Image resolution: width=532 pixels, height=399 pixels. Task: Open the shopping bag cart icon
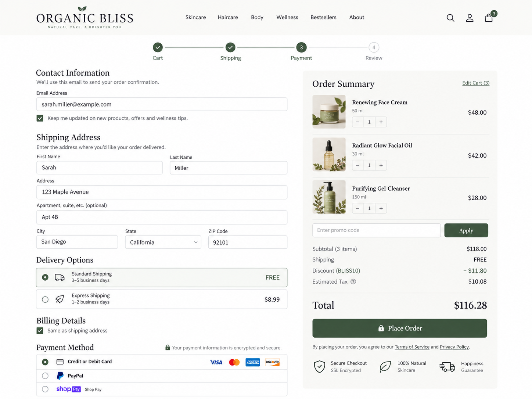489,18
